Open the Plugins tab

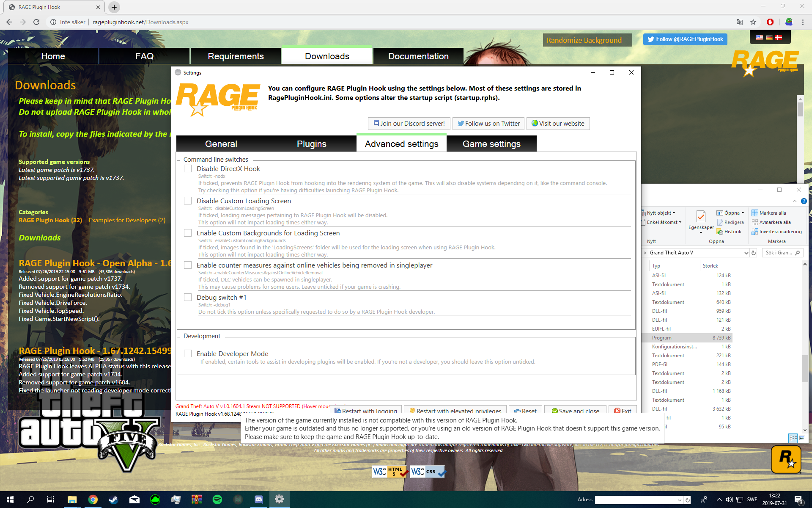311,144
